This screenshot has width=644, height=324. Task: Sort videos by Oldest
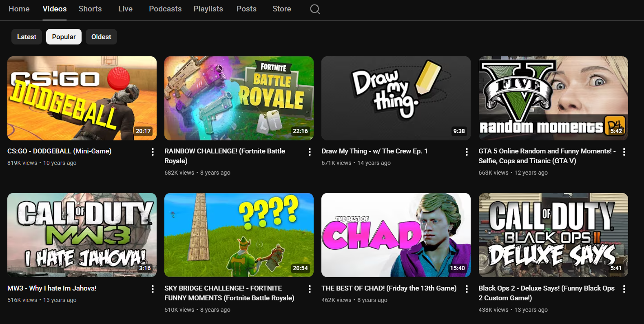click(x=101, y=37)
